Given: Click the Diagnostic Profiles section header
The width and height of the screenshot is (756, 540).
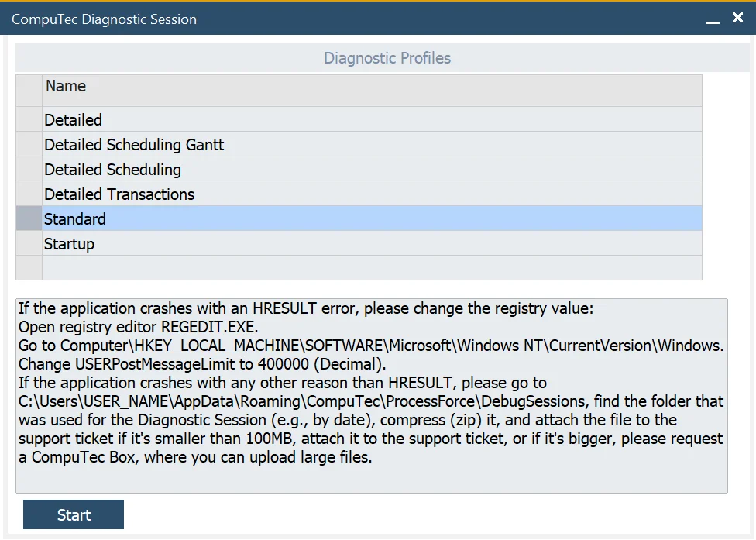Looking at the screenshot, I should [x=387, y=58].
